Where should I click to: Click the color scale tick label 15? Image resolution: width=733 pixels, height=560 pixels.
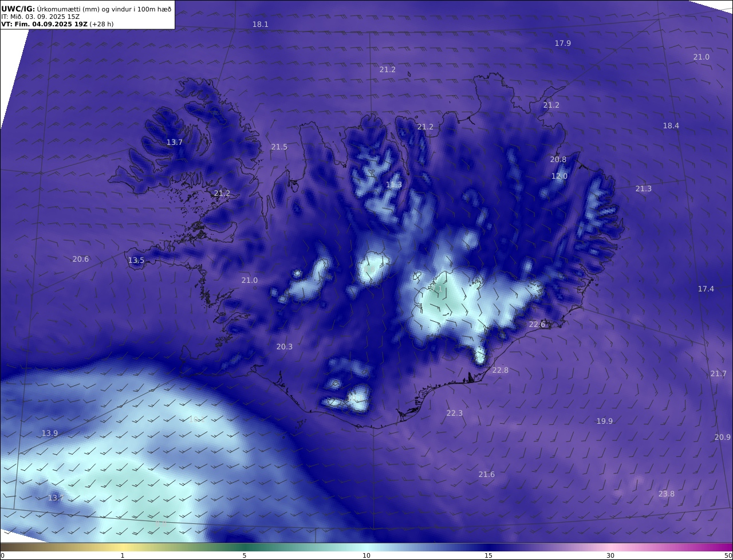tap(488, 555)
